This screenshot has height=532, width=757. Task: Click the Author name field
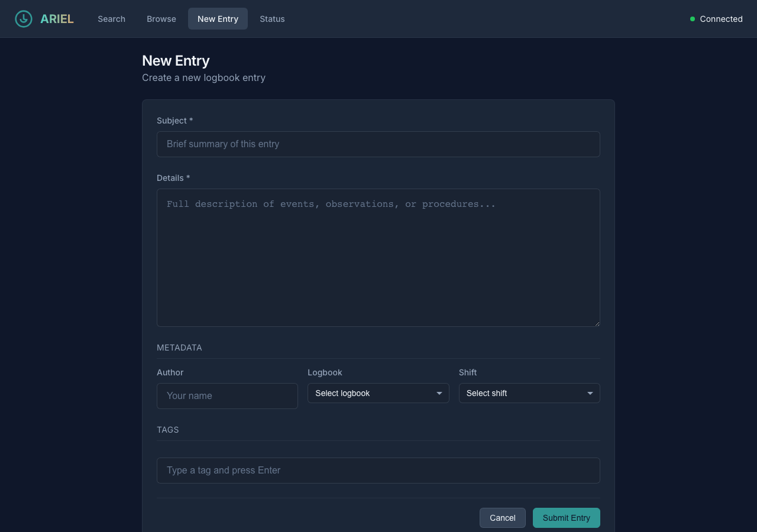coord(227,396)
